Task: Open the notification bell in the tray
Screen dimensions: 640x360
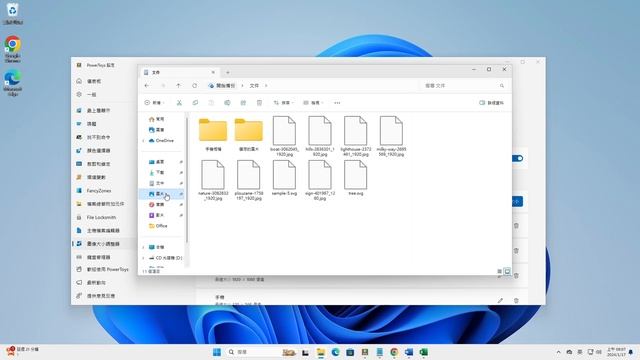Action: [x=631, y=352]
